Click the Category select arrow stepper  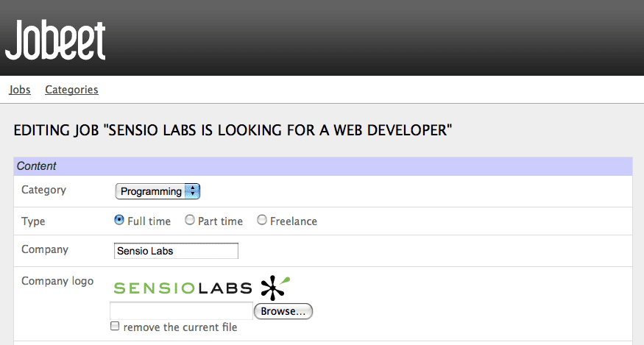(x=192, y=191)
